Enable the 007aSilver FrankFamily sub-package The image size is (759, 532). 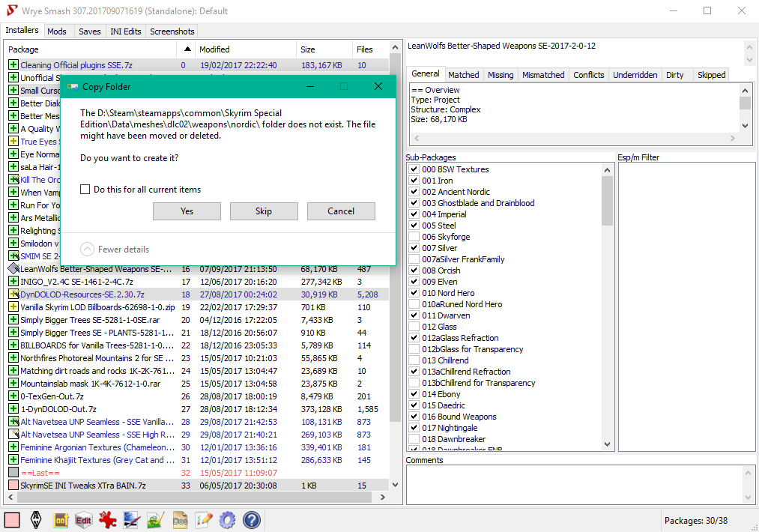point(414,259)
